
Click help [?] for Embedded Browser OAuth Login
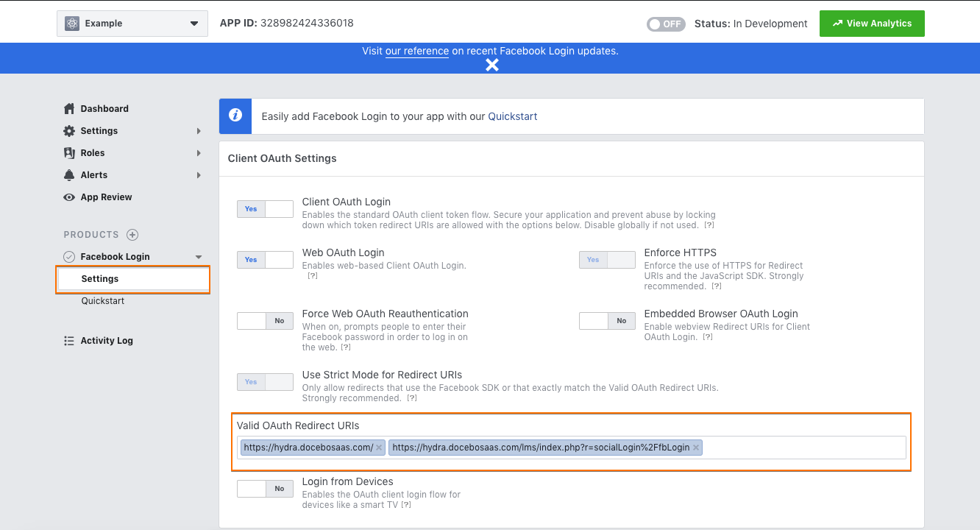(x=708, y=337)
